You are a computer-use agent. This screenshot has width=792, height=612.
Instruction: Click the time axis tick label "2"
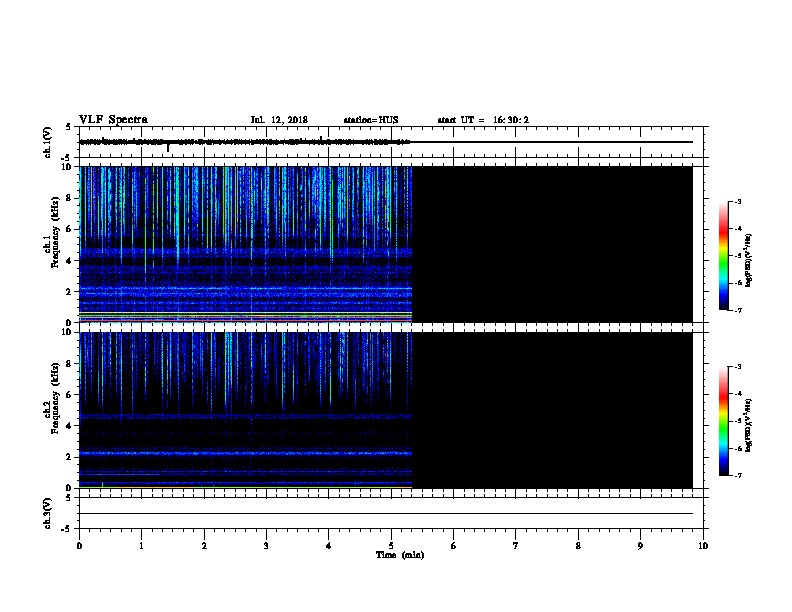204,546
